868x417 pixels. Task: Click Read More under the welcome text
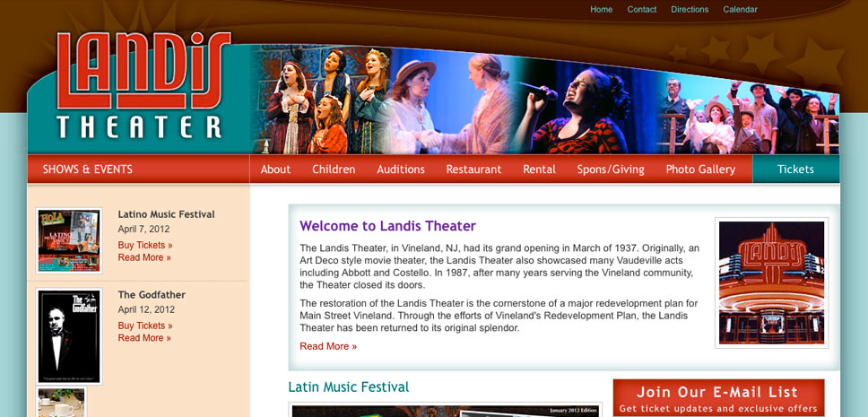tap(328, 346)
